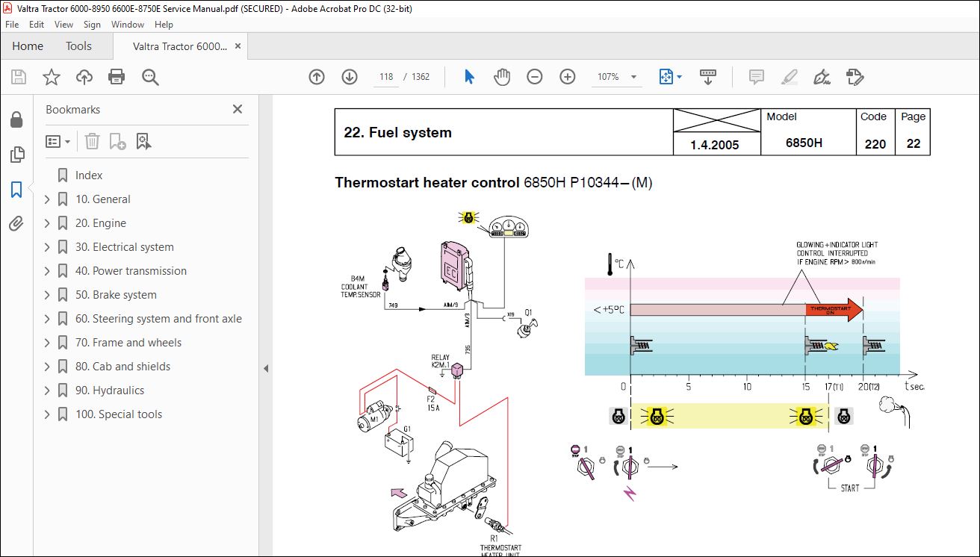Choose the Selection arrow tool
980x557 pixels.
[x=469, y=77]
